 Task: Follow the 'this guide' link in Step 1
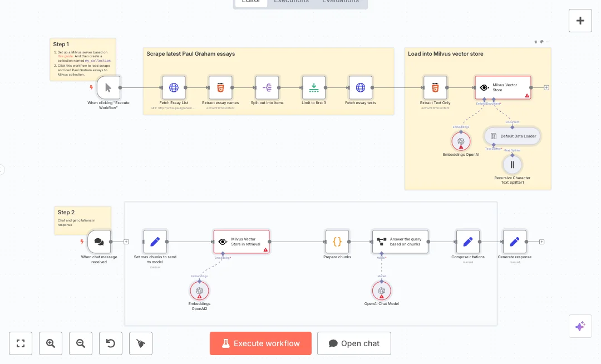(65, 56)
